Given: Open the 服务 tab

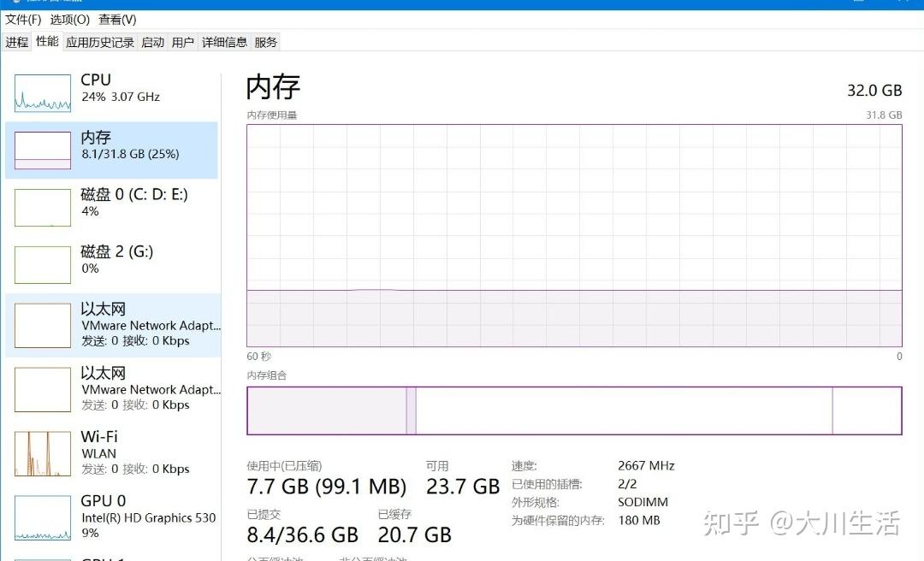Looking at the screenshot, I should (x=266, y=41).
